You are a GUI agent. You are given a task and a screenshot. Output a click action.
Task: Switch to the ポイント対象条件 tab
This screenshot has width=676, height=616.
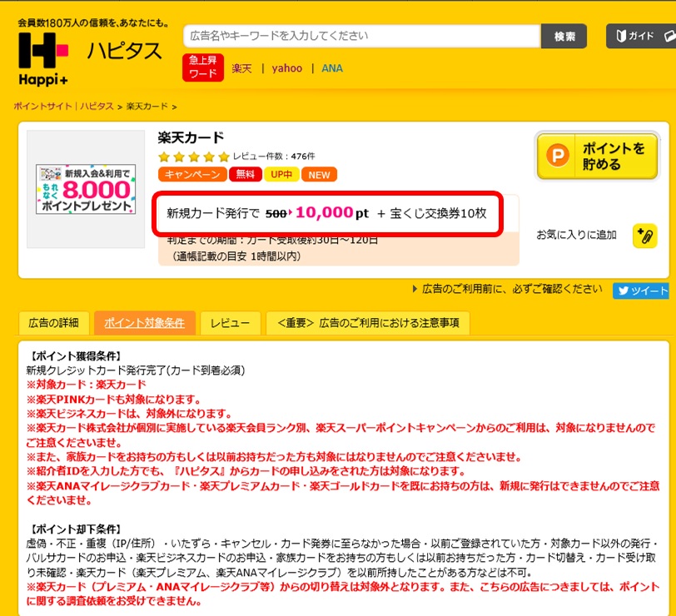[x=144, y=323]
